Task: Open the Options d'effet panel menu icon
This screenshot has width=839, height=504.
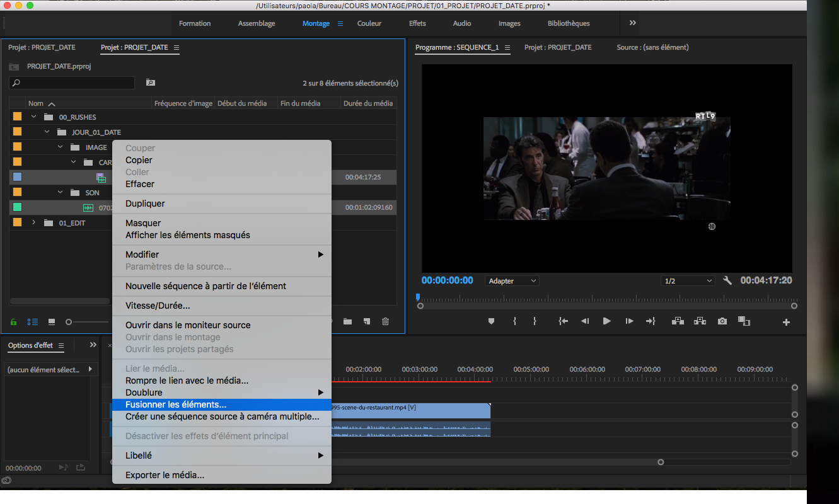Action: coord(61,345)
